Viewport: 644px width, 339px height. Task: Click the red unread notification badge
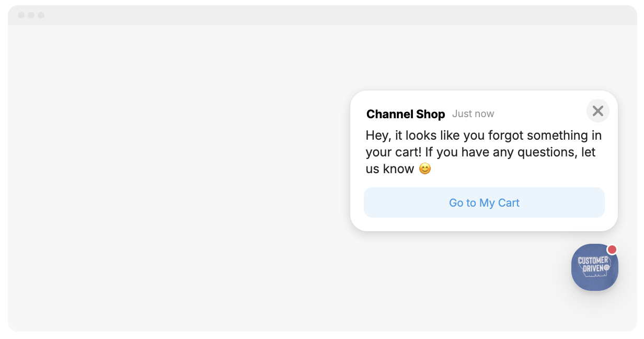(612, 250)
